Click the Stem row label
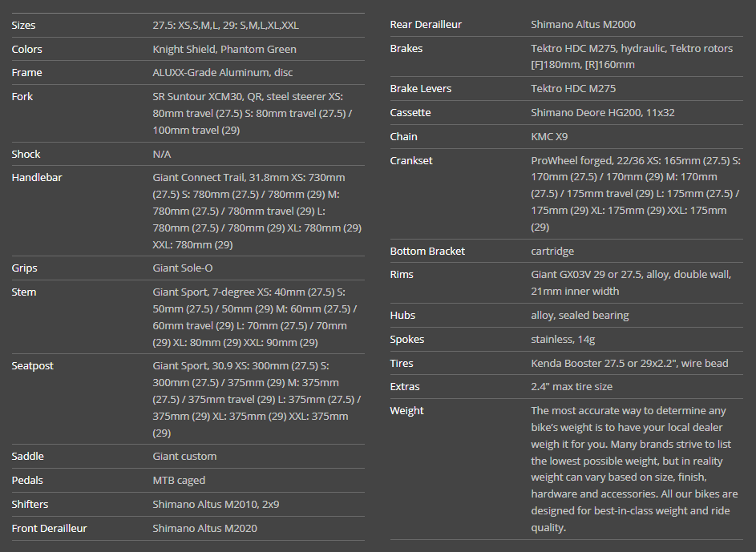Image resolution: width=756 pixels, height=552 pixels. pos(23,292)
